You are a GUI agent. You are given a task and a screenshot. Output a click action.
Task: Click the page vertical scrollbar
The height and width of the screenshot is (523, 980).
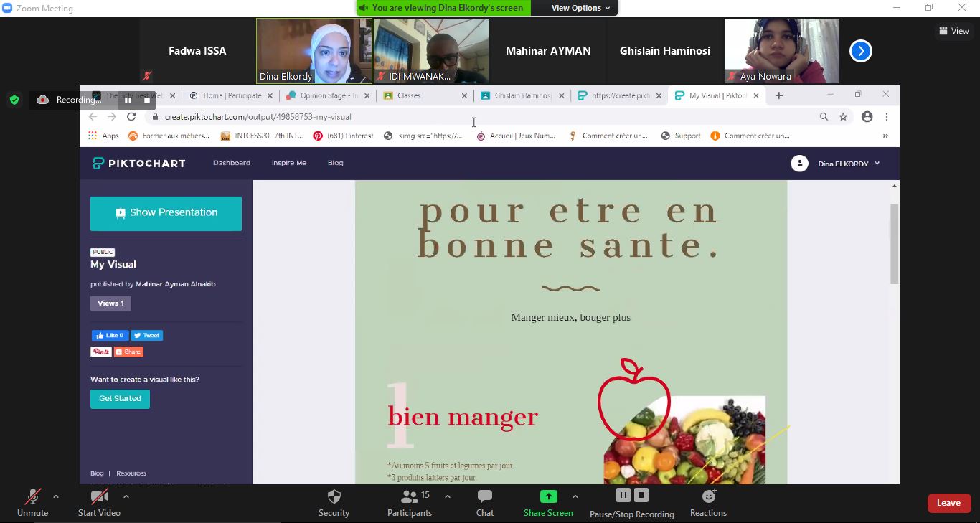[x=894, y=244]
